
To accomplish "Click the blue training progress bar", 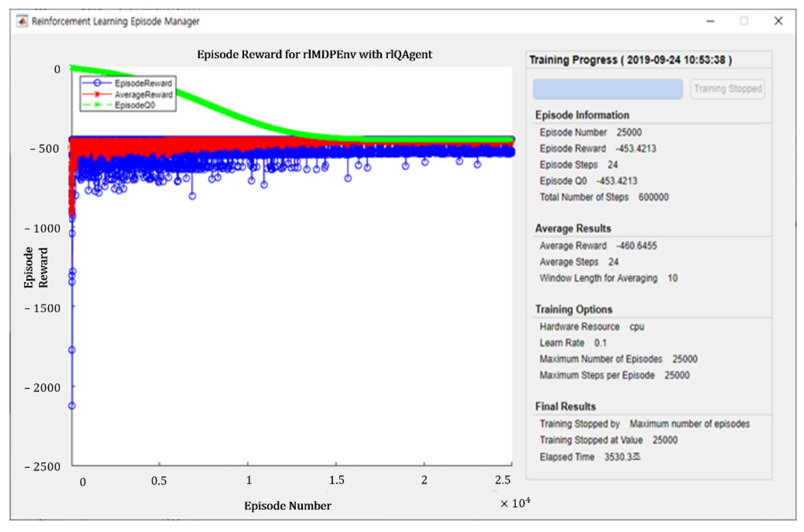I will tap(608, 89).
